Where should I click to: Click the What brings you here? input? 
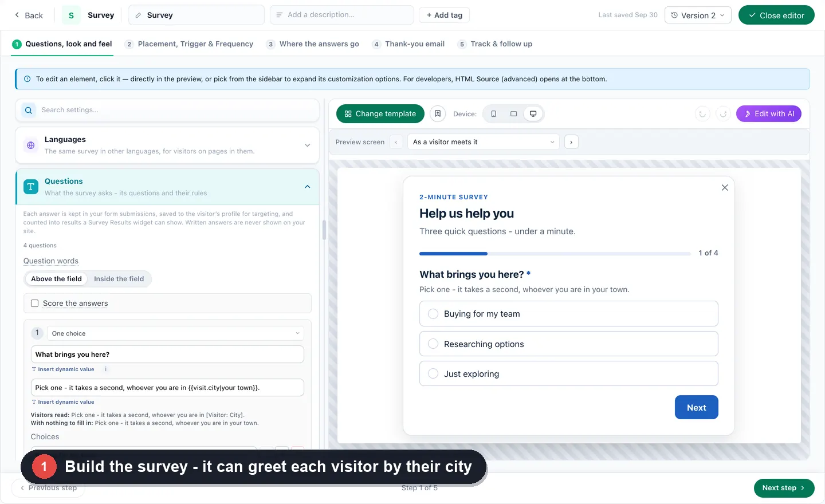point(167,355)
